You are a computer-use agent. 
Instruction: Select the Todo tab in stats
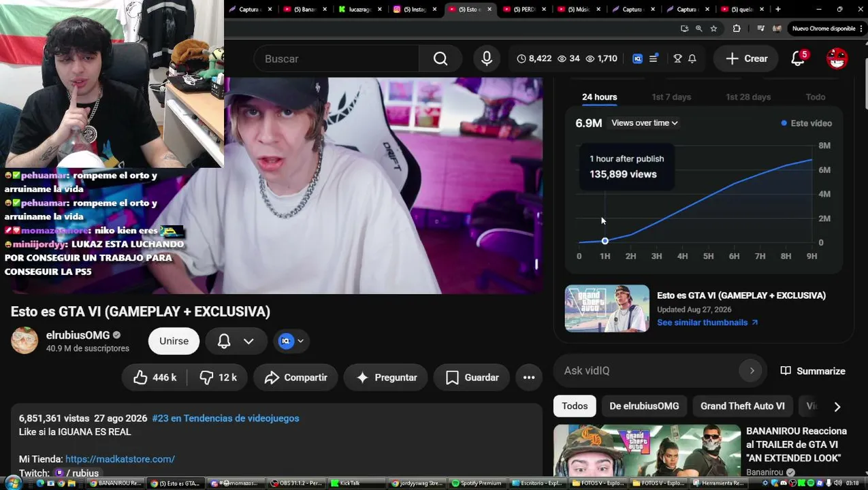coord(816,97)
